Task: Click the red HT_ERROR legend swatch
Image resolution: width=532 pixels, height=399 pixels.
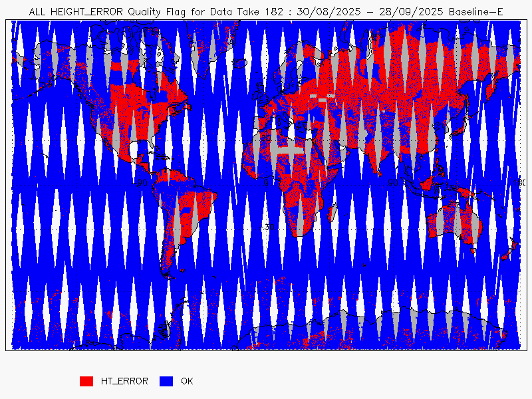Action: tap(86, 381)
